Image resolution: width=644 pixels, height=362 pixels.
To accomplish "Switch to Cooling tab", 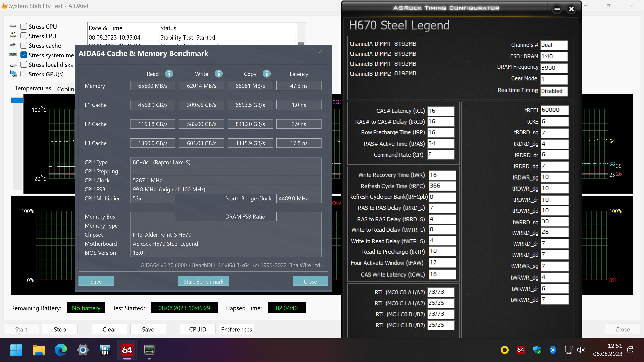I will [x=66, y=89].
